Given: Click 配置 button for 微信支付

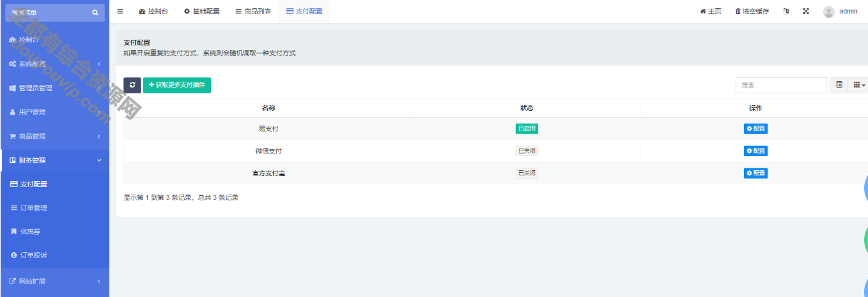Looking at the screenshot, I should (756, 151).
